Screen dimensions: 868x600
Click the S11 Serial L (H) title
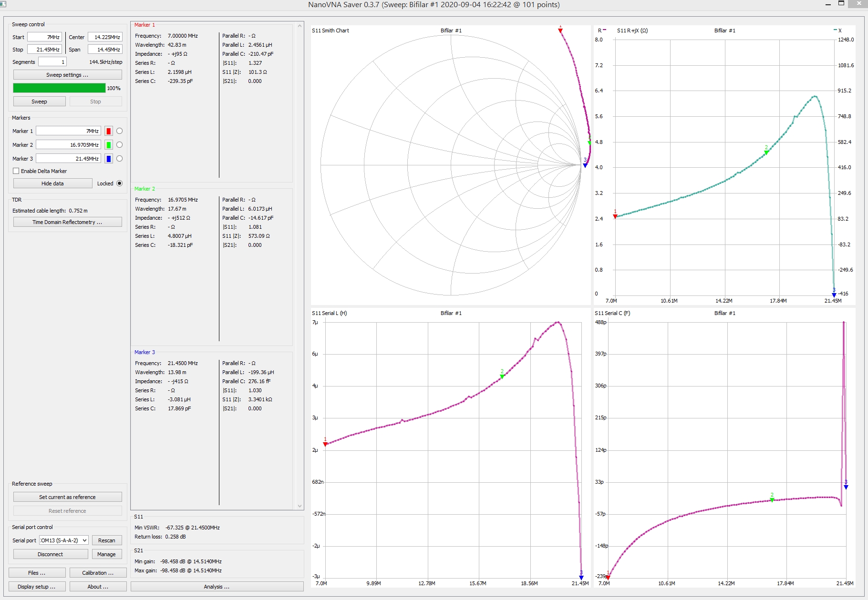coord(330,313)
